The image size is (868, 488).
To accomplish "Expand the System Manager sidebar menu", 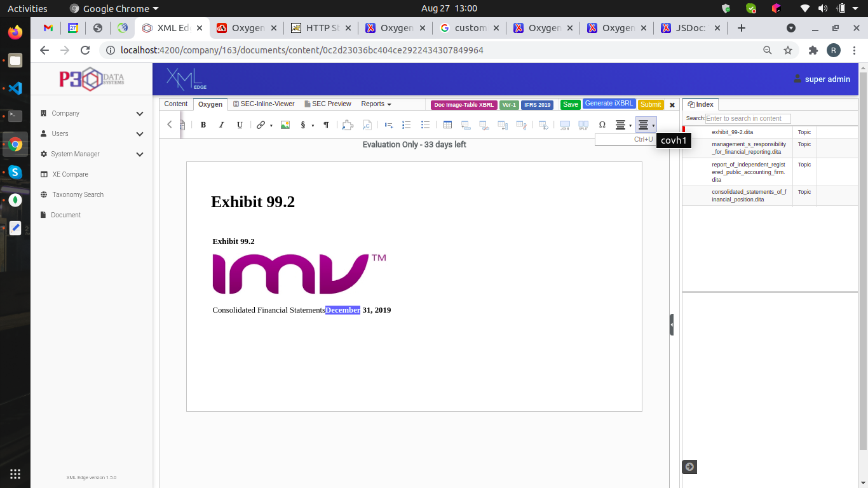I will (x=92, y=154).
